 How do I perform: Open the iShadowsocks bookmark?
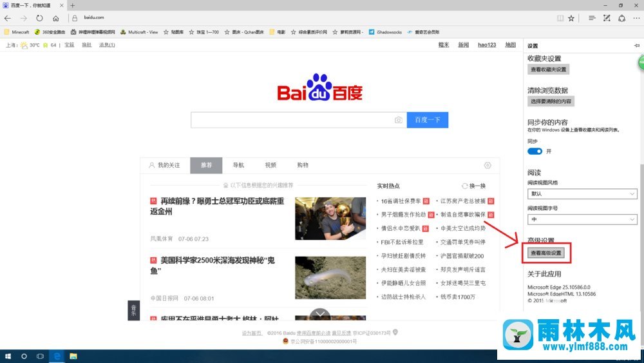(x=385, y=32)
